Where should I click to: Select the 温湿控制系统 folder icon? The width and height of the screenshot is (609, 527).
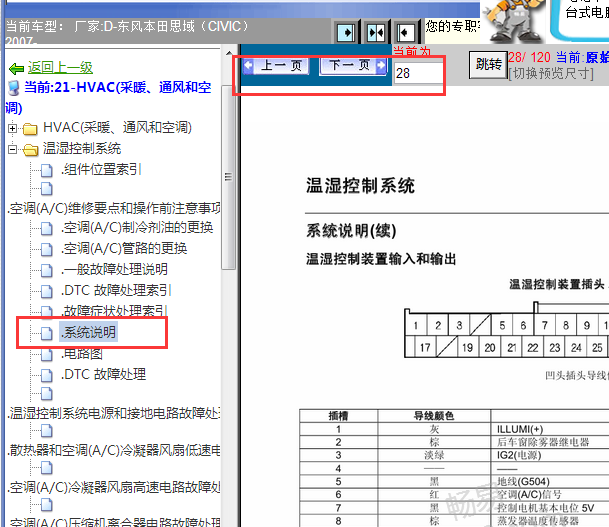[30, 150]
